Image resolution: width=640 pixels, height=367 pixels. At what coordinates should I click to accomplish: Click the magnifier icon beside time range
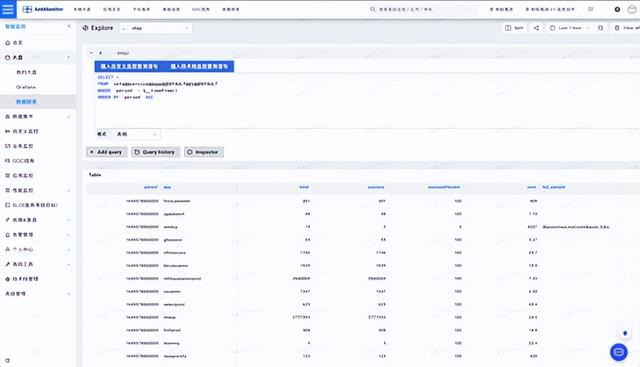600,28
